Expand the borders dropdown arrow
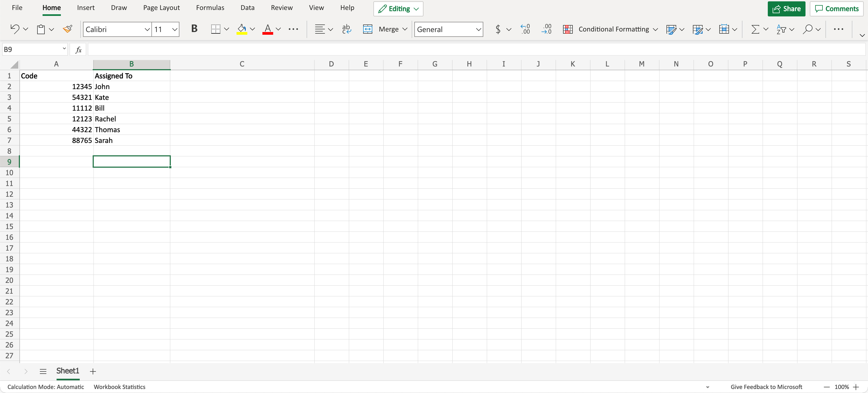 point(227,29)
